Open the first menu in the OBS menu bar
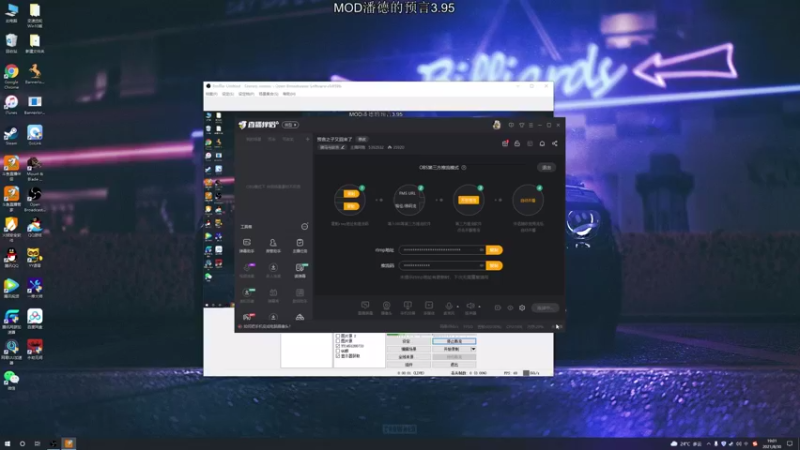Image resolution: width=800 pixels, height=450 pixels. [x=211, y=94]
